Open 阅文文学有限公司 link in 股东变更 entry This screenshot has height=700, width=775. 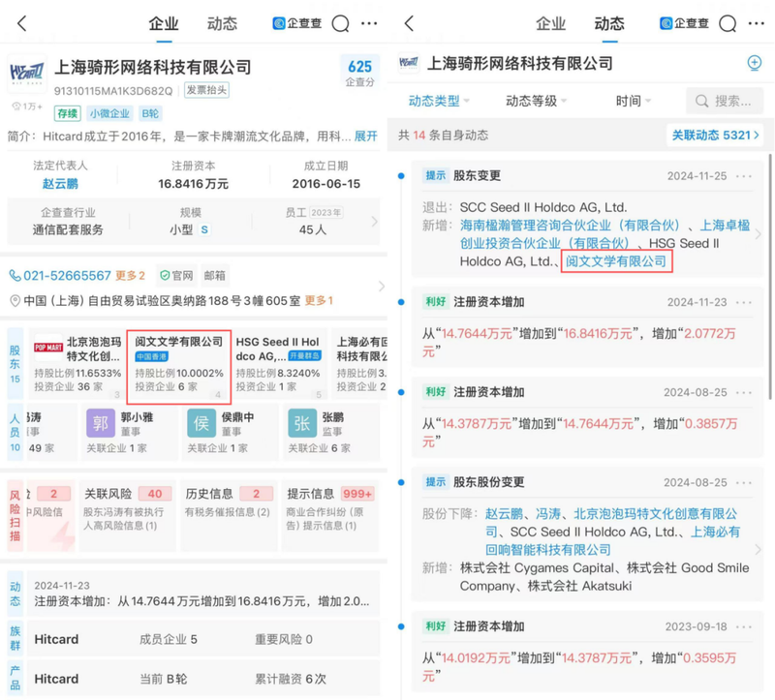point(616,261)
